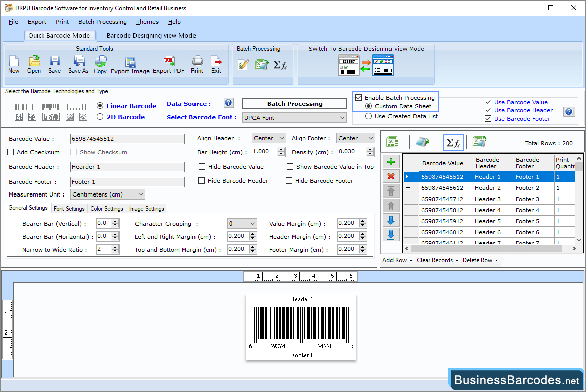Image resolution: width=586 pixels, height=392 pixels.
Task: Open the Align Header dropdown
Action: (268, 138)
